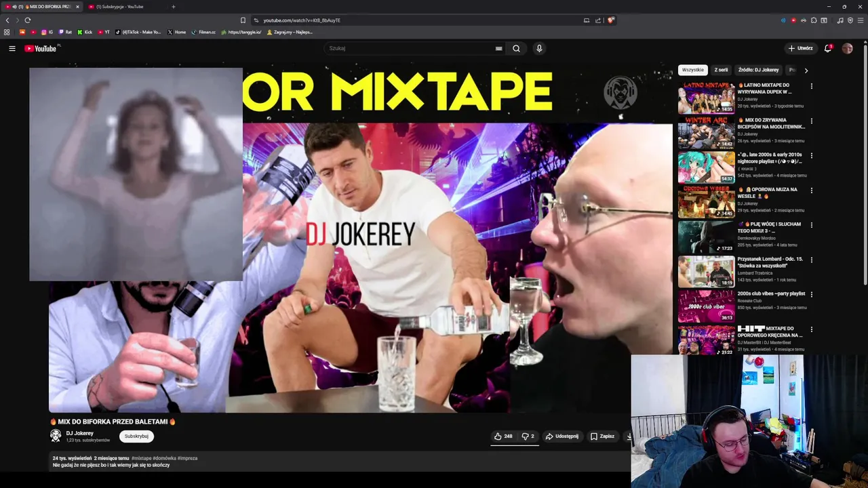Open the Utwórz create menu

point(800,48)
